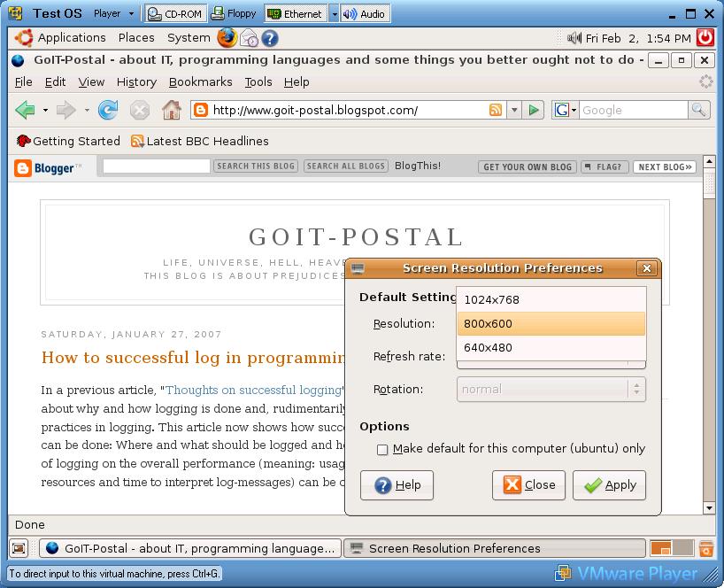Click the Blogger favicon in address bar

200,110
